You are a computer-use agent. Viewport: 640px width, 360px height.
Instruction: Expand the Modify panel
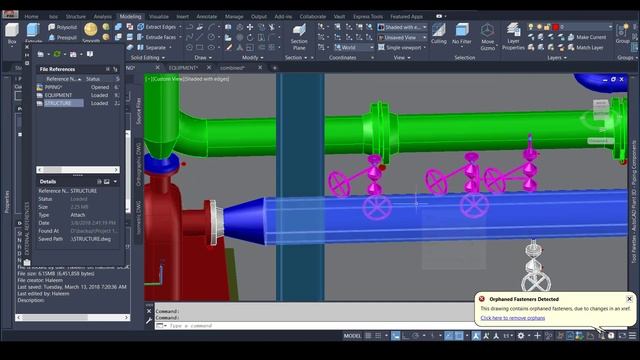pos(252,58)
